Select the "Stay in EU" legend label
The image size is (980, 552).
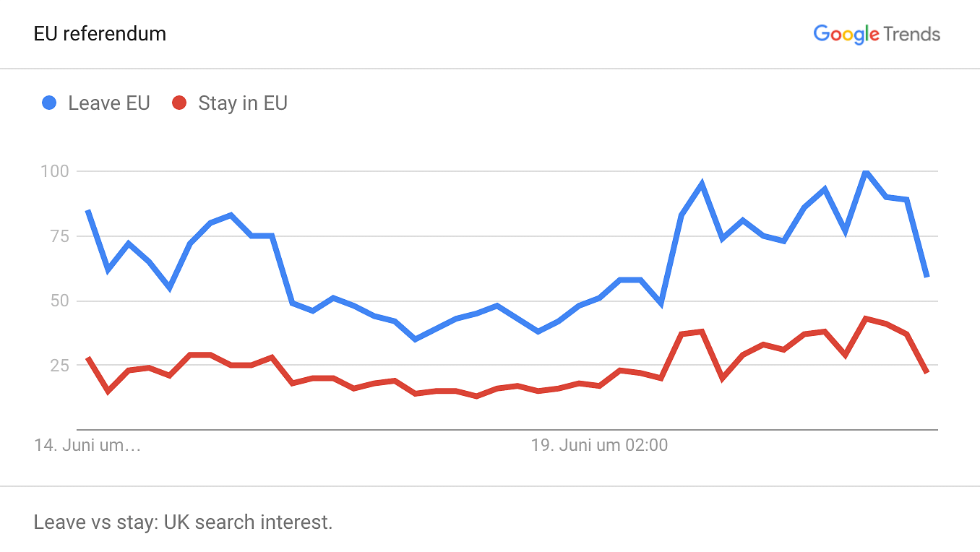243,103
